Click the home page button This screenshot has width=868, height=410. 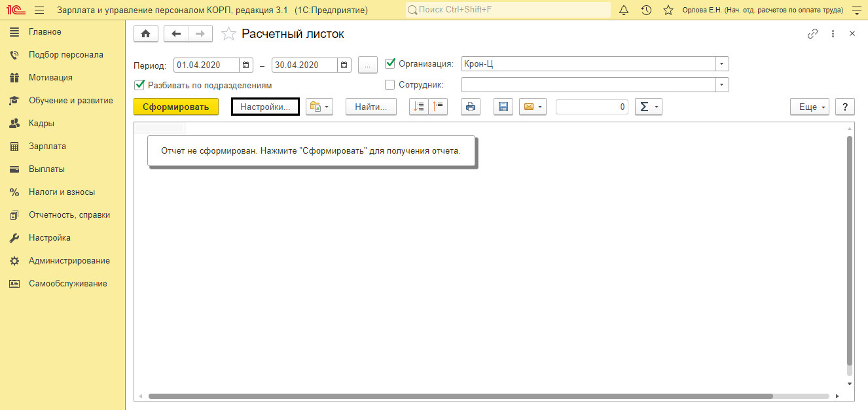click(x=145, y=34)
